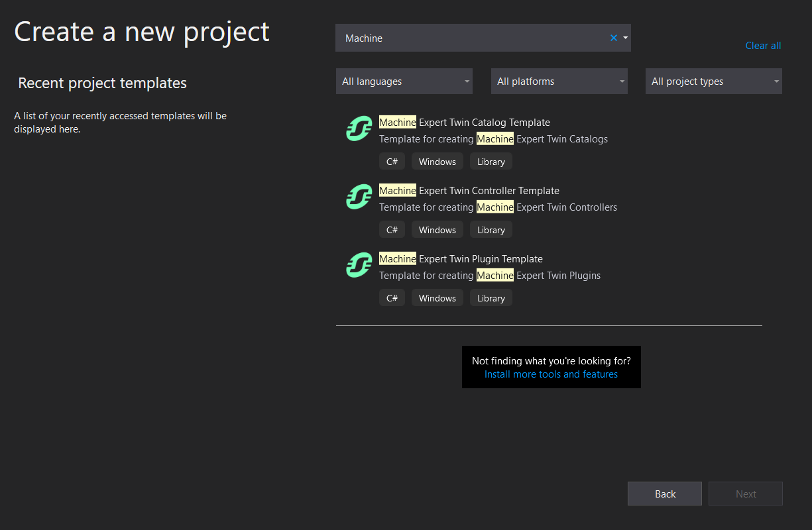Viewport: 812px width, 530px height.
Task: Click the Machine Expert Twin Catalog Template icon
Action: point(359,129)
